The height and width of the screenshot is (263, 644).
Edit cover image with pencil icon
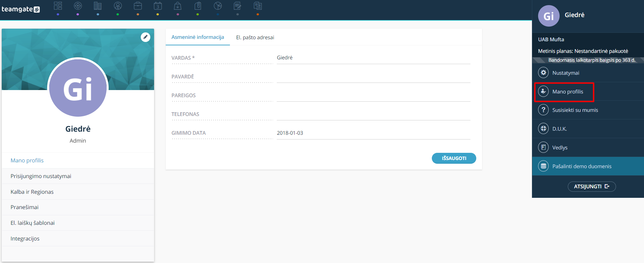[146, 37]
